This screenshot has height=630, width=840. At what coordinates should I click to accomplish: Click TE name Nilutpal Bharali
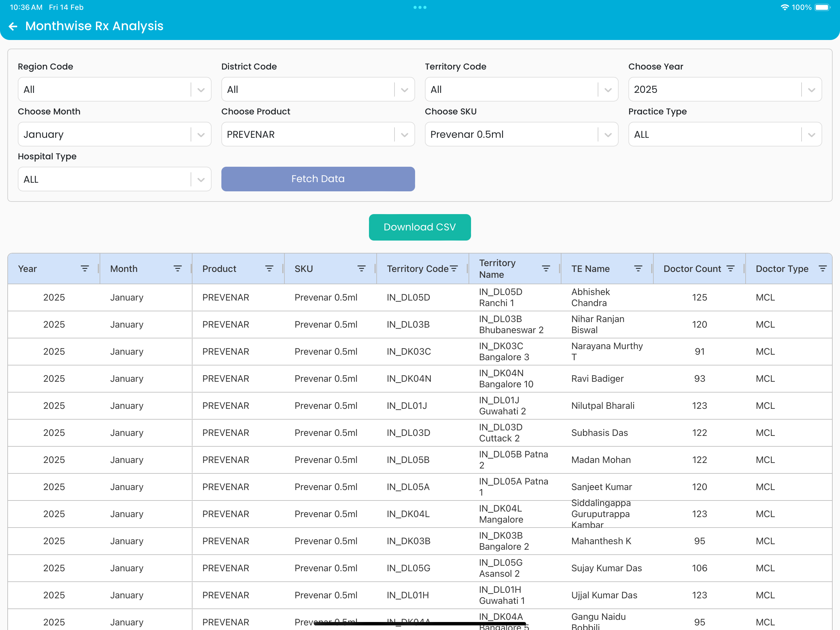point(603,405)
